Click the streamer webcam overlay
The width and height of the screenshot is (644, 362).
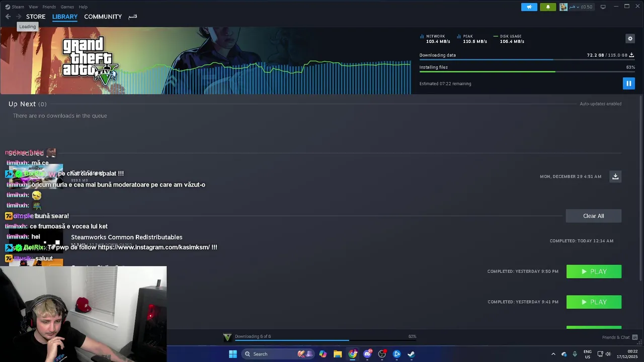pyautogui.click(x=84, y=314)
